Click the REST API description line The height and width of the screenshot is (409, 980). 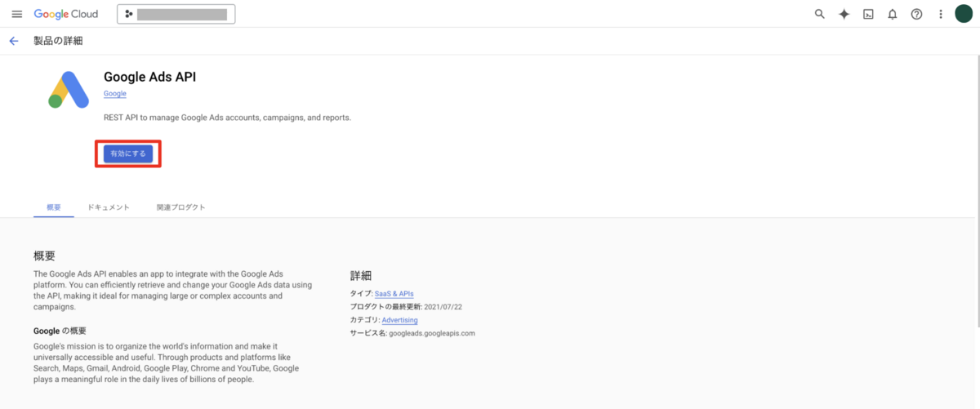coord(227,118)
